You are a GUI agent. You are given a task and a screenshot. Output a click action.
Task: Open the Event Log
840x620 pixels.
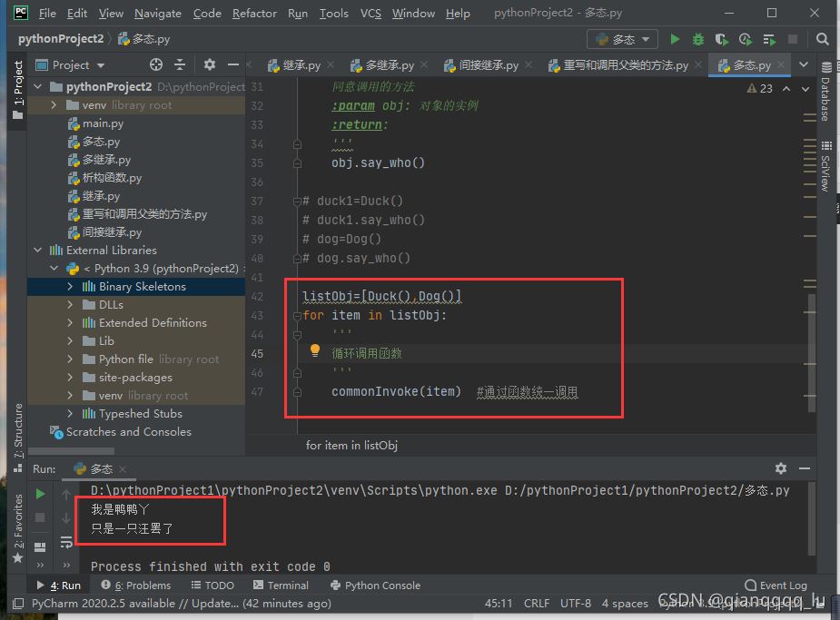(775, 586)
